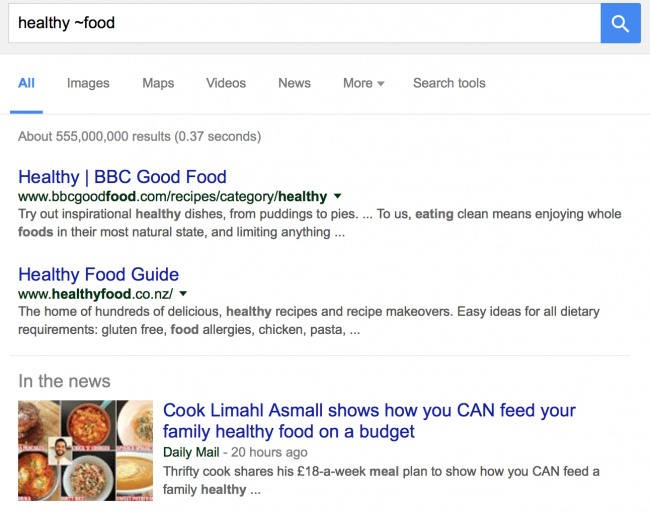The width and height of the screenshot is (650, 513).
Task: Open the Cook Limahl Asmall news headline
Action: [369, 421]
